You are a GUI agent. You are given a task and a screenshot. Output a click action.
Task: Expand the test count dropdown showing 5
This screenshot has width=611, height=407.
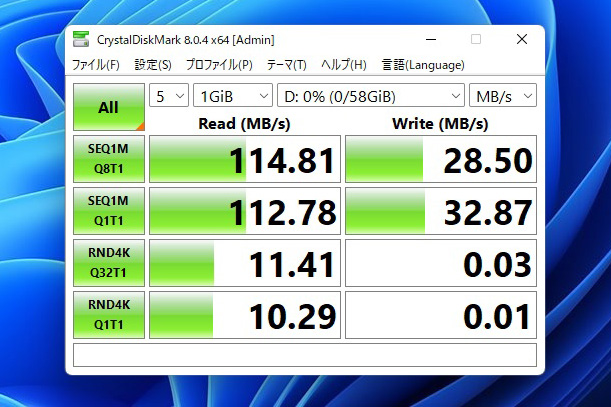coord(169,95)
